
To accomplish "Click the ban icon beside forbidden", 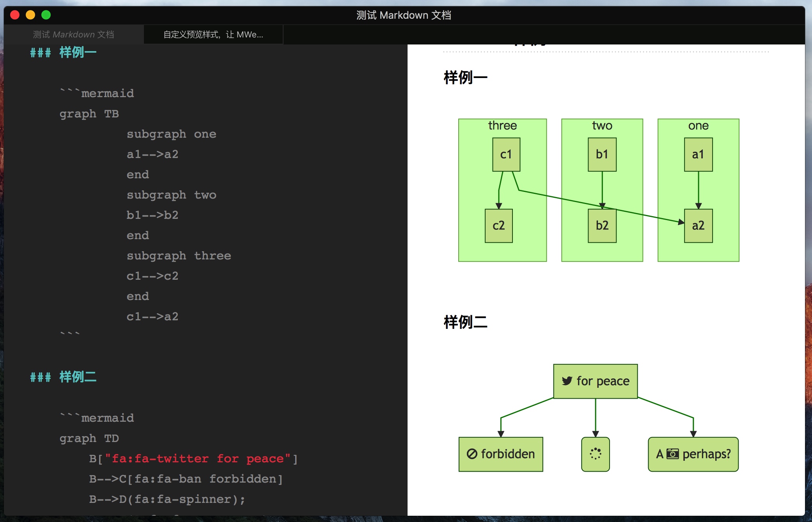I will pyautogui.click(x=472, y=454).
